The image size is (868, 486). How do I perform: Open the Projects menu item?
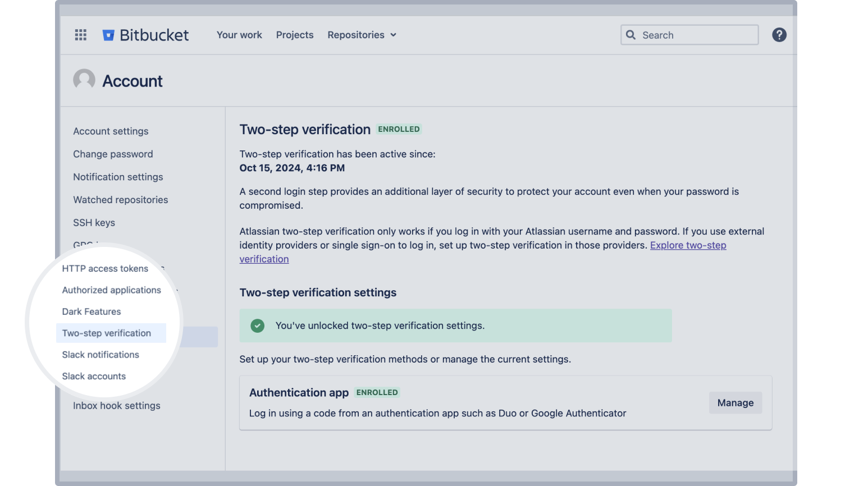[x=294, y=35]
